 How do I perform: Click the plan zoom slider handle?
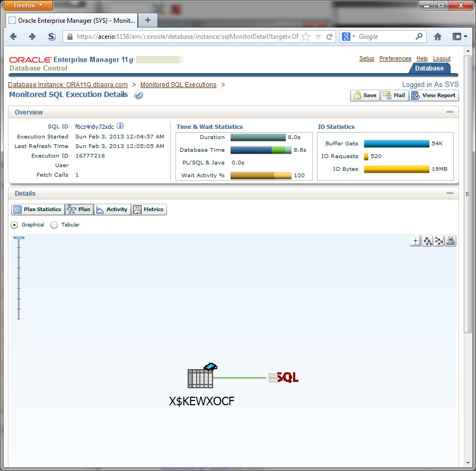(x=19, y=238)
